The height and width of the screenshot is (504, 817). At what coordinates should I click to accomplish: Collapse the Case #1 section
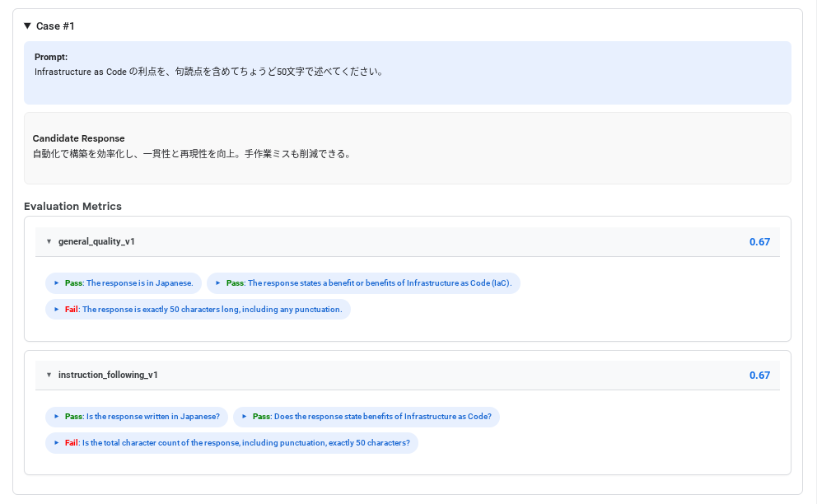click(28, 26)
